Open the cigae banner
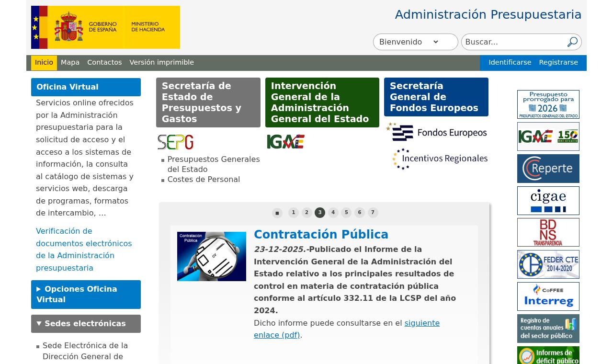 (x=548, y=201)
